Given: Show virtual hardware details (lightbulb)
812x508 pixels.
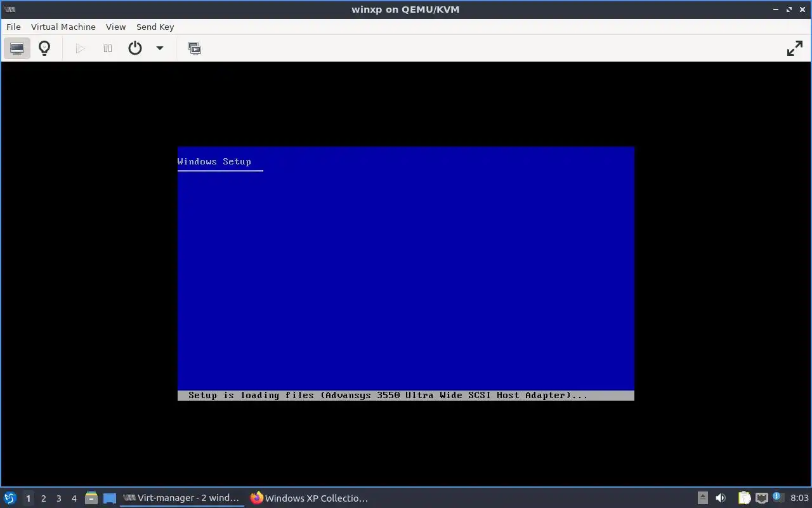Looking at the screenshot, I should (44, 48).
